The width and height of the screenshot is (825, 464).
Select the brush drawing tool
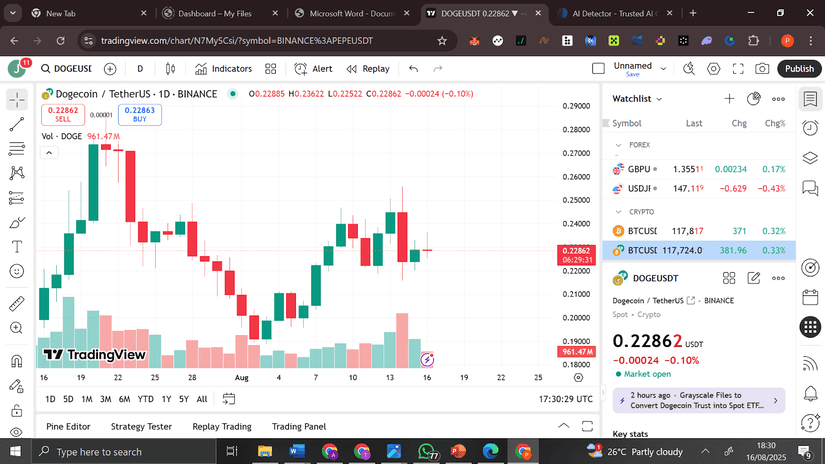[17, 223]
